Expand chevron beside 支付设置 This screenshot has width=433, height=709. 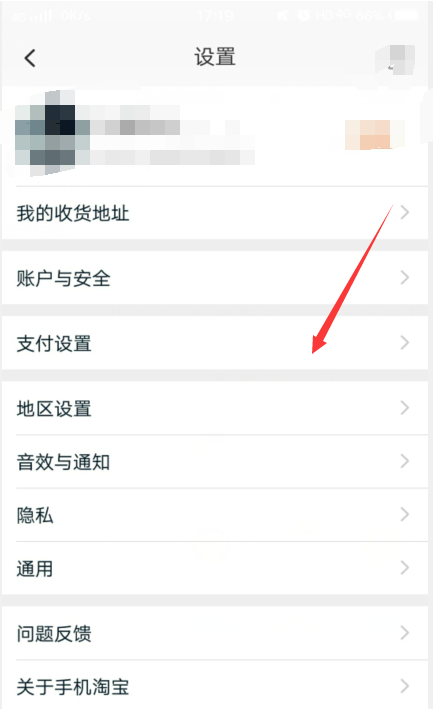(405, 342)
